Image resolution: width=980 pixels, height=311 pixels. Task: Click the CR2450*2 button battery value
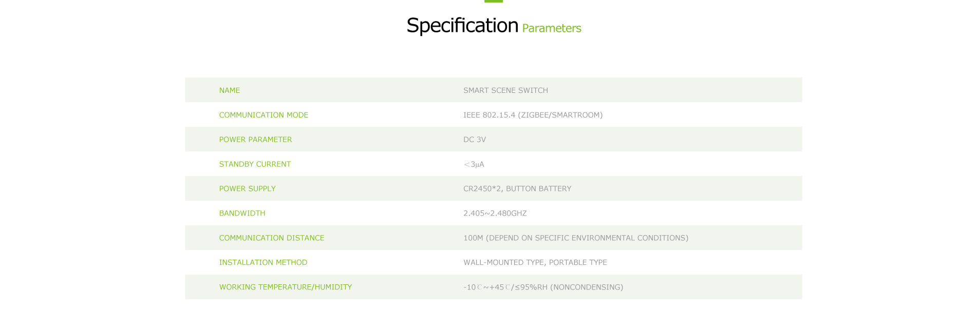(517, 189)
